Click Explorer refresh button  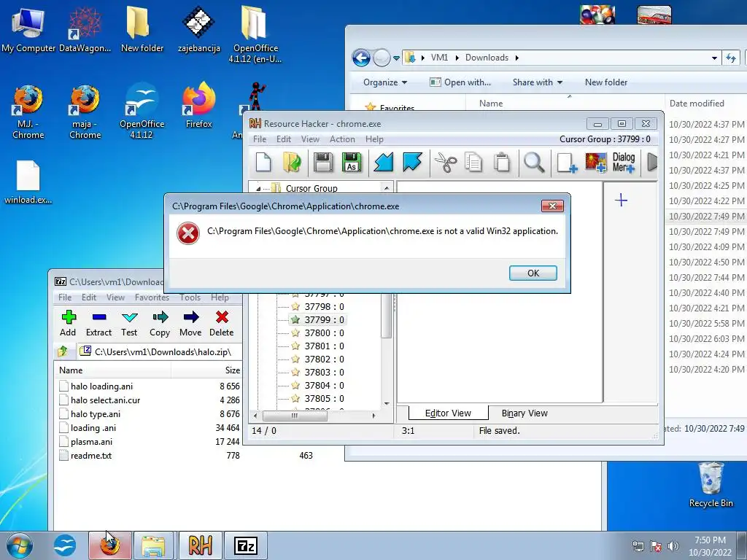[731, 58]
